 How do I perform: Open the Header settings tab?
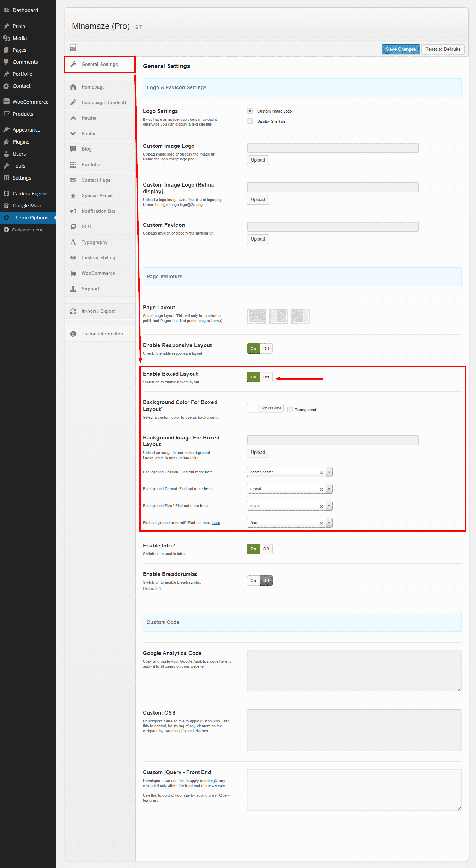coord(100,118)
